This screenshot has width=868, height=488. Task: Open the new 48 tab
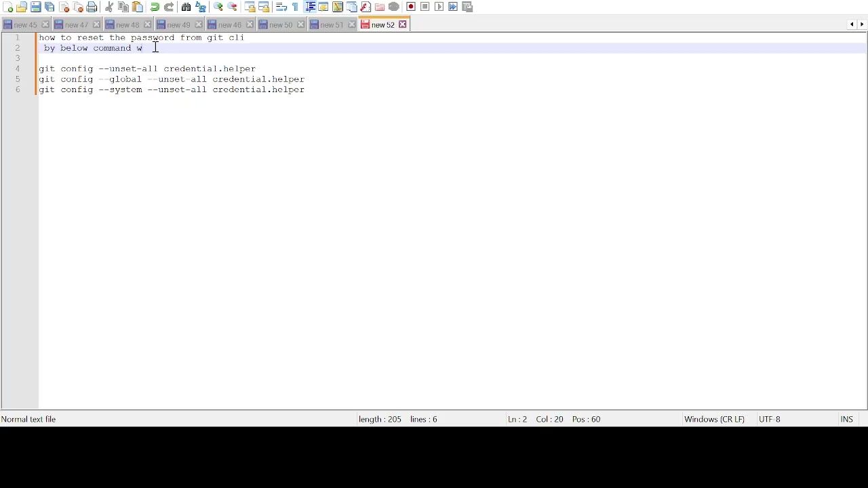(x=127, y=25)
